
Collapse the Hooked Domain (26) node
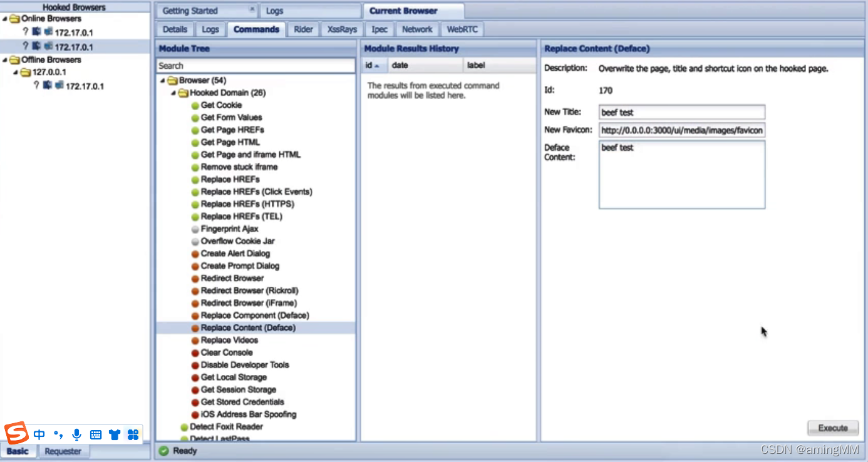[174, 93]
